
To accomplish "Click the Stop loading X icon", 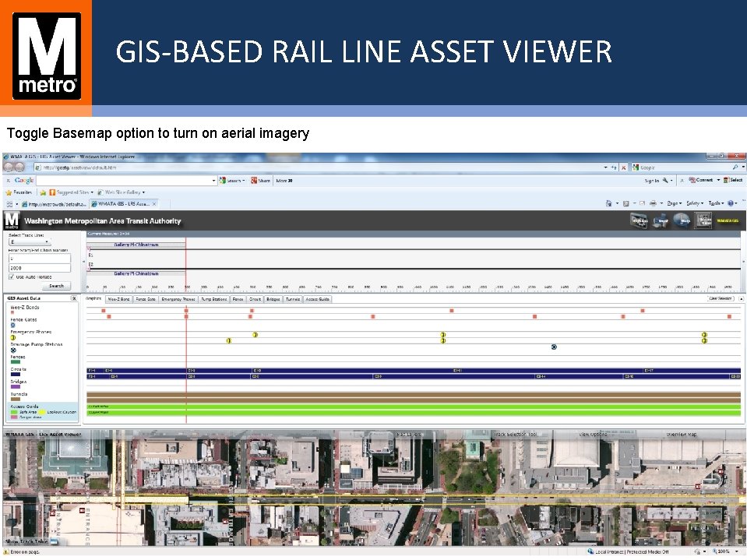I will tap(623, 167).
